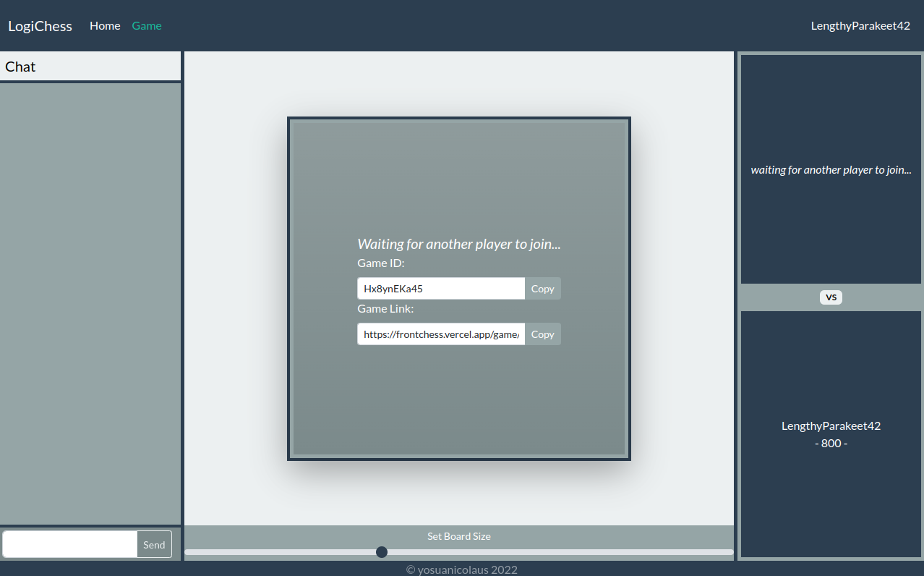
Task: Click 'Waiting for another player to join...' board heading
Action: [x=459, y=244]
